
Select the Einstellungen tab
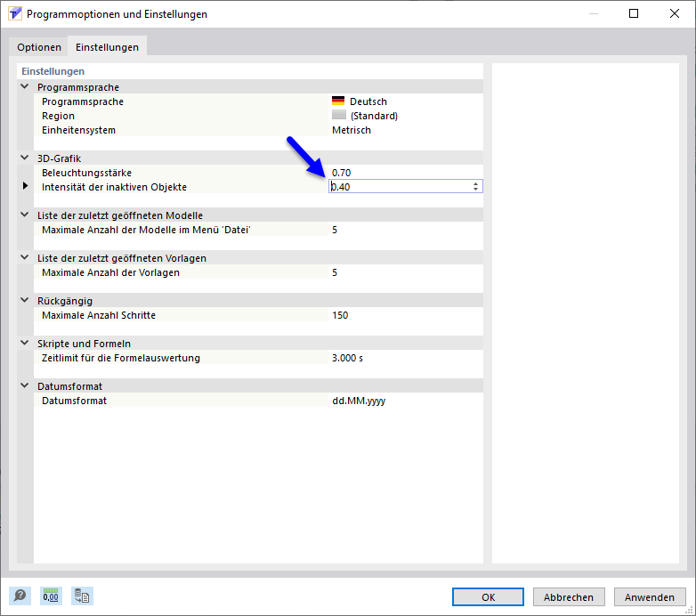pos(107,47)
